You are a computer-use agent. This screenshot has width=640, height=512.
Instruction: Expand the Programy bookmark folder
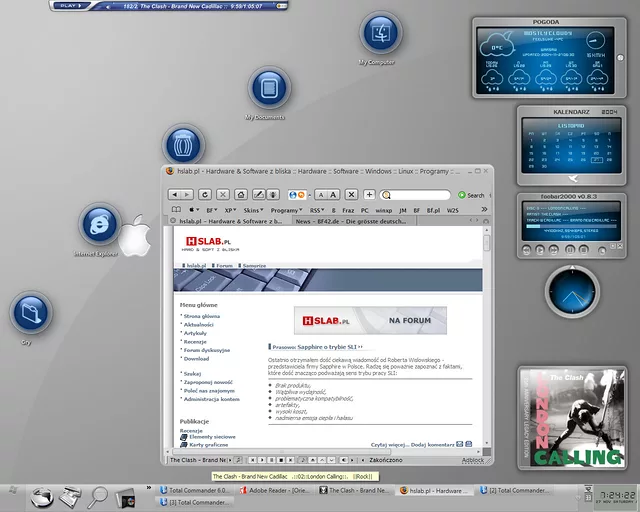[286, 210]
